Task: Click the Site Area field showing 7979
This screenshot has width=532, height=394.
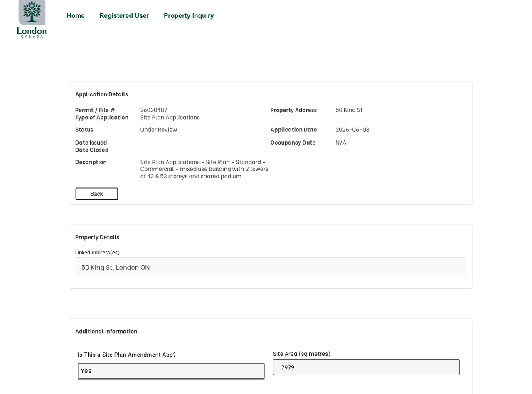Action: click(367, 367)
